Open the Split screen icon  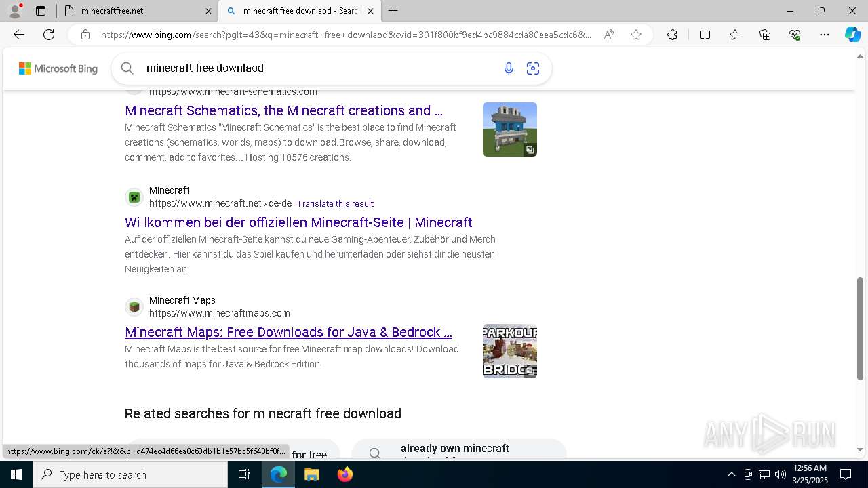tap(705, 35)
